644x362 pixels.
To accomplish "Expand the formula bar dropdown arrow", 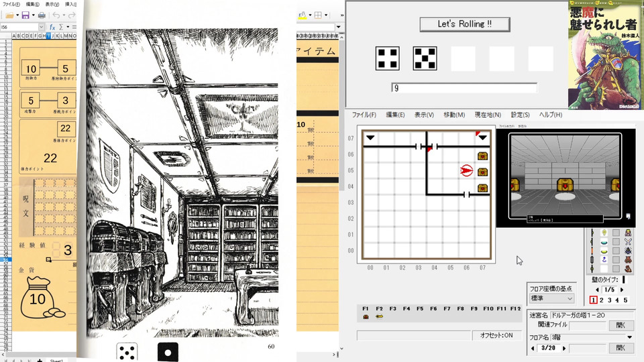I will click(338, 27).
